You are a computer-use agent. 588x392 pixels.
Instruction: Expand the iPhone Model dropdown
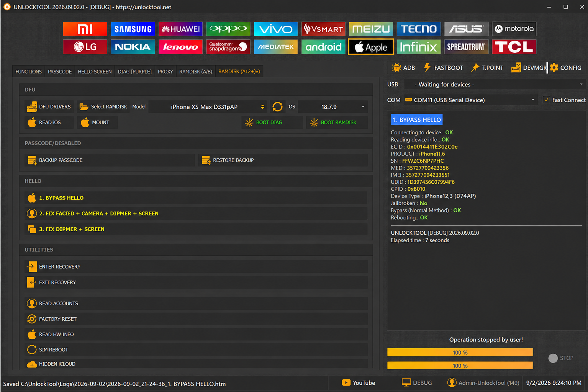click(208, 107)
